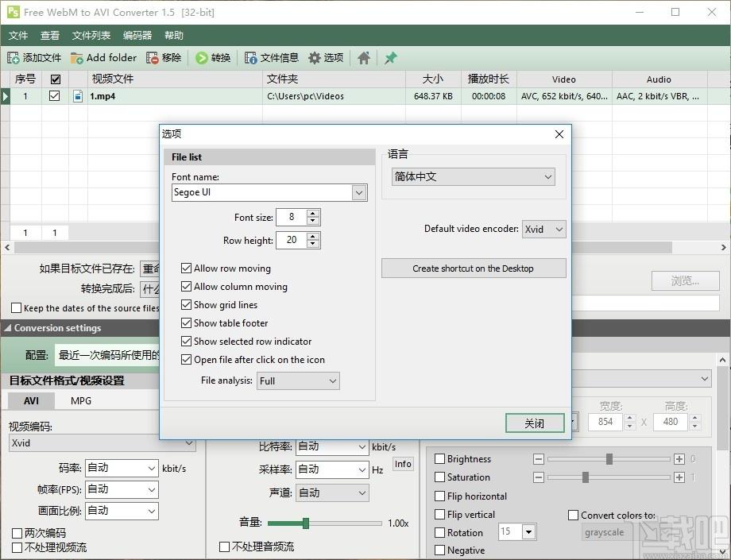Click the 选项 gear icon in toolbar
Screen dimensions: 731x560
315,58
